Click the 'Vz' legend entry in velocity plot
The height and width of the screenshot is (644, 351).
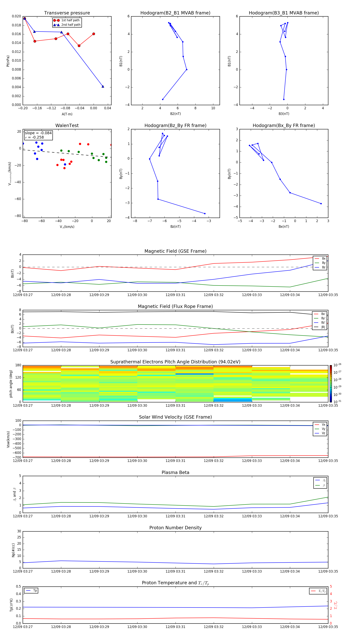[x=320, y=433]
